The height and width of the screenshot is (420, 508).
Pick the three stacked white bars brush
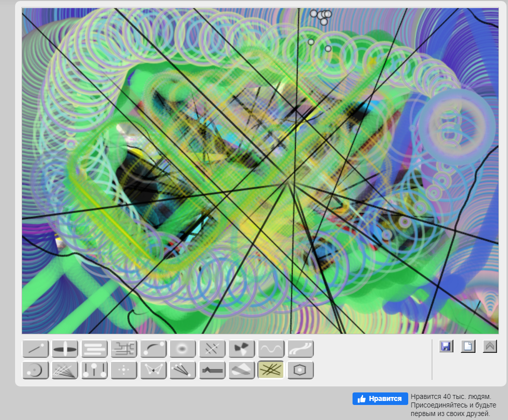pos(94,349)
